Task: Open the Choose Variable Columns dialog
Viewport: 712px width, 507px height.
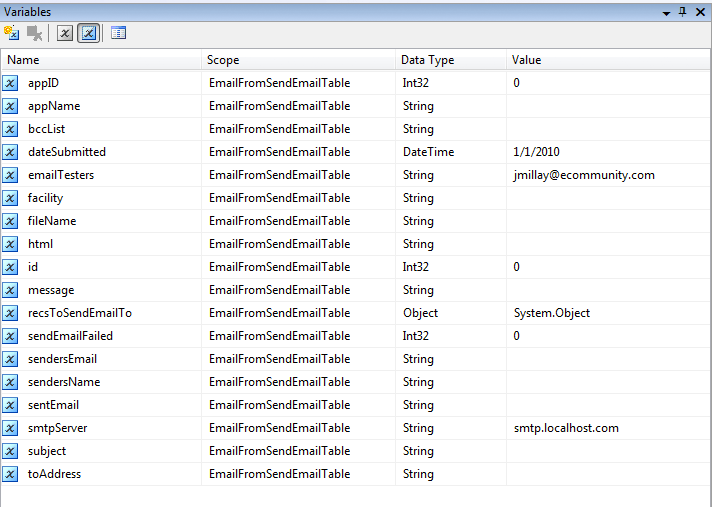Action: click(118, 33)
